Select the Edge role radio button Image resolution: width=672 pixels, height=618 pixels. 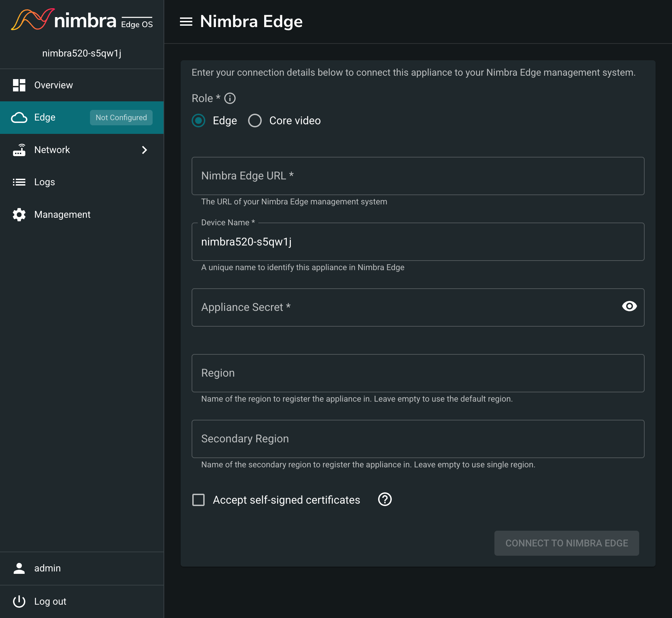click(x=198, y=121)
